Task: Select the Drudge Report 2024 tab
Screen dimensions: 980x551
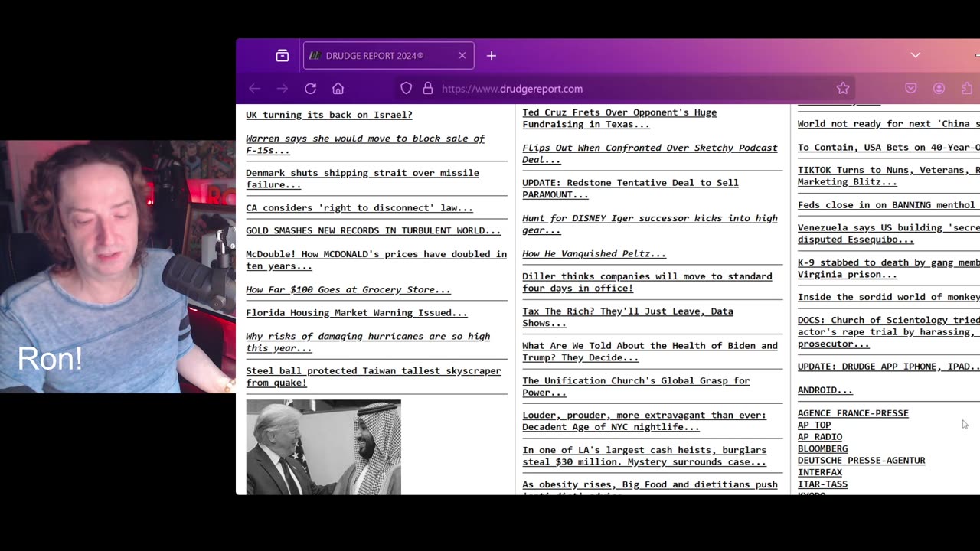Action: (389, 55)
